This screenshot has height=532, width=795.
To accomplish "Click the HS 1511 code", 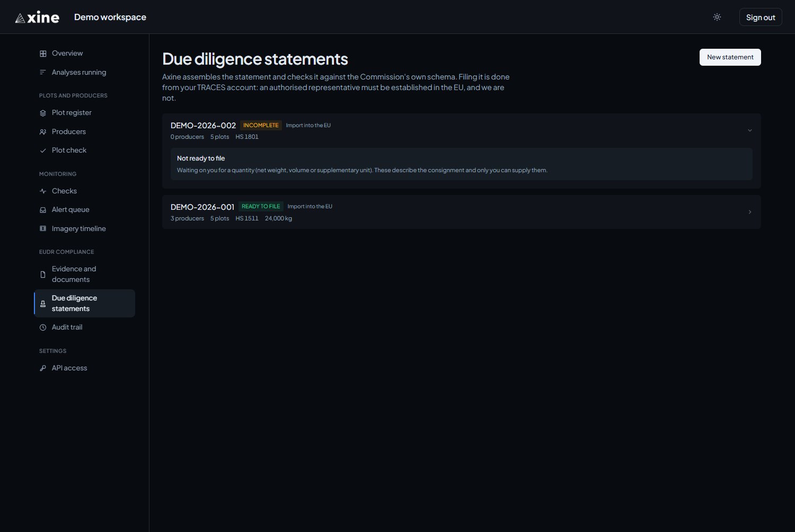I will click(247, 218).
